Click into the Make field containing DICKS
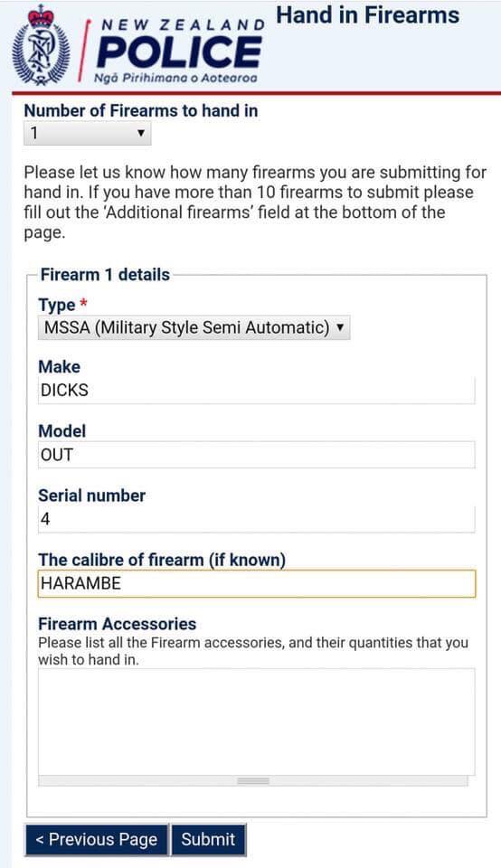The image size is (501, 868). tap(256, 391)
